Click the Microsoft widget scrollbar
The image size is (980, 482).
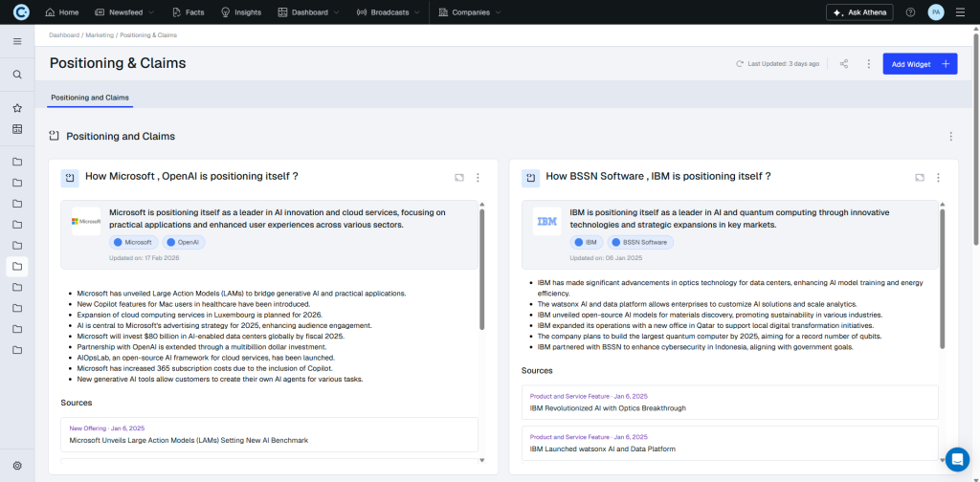pos(482,269)
